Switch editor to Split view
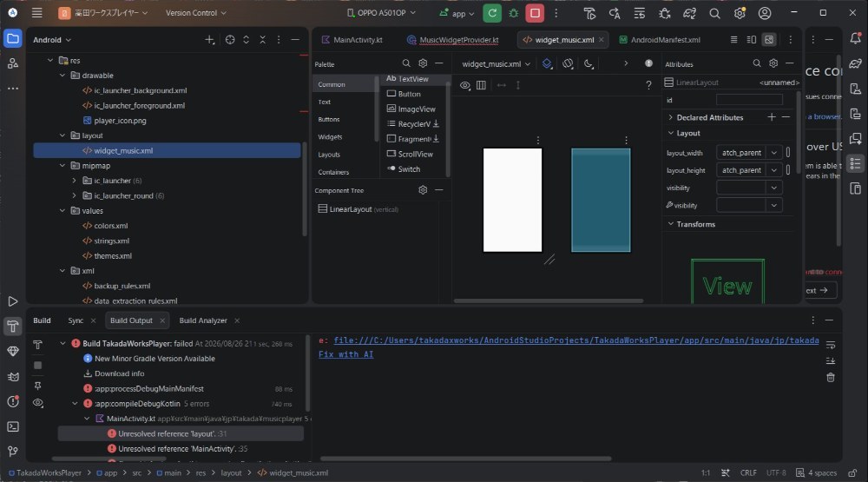 point(751,40)
